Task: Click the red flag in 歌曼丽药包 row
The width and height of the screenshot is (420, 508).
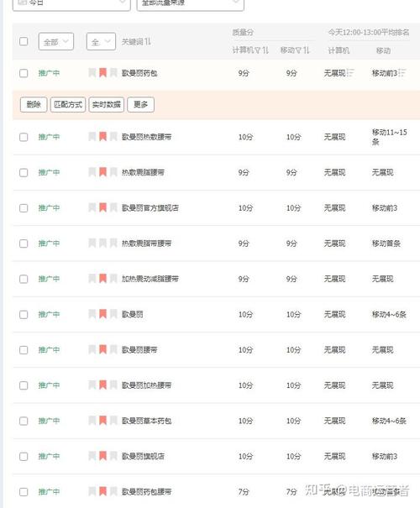Action: [x=102, y=72]
